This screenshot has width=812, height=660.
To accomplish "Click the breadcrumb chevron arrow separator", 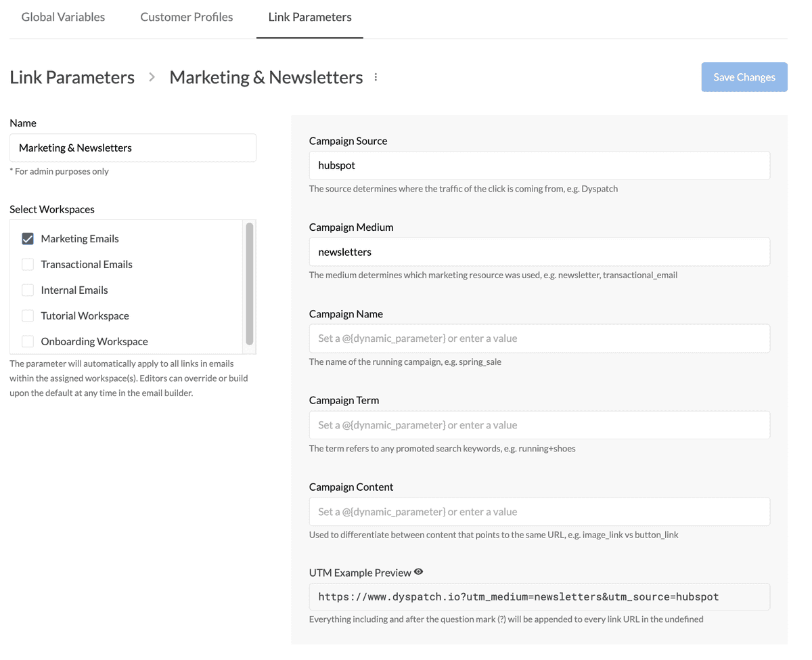I will (152, 77).
